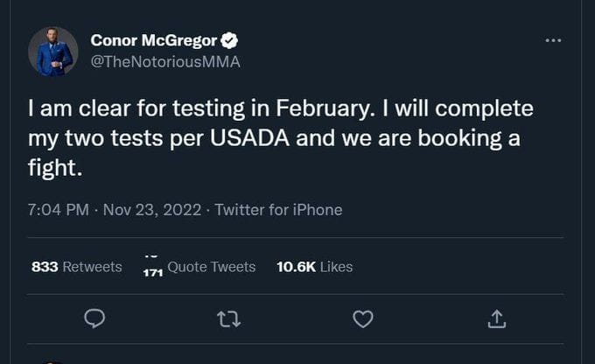
Task: Click the Conor McGregor display name
Action: [x=154, y=40]
